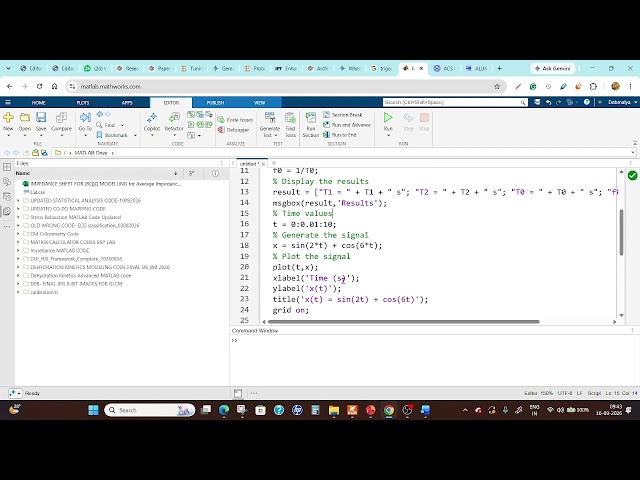
Task: Click the editor vertical scrollbar
Action: (621, 232)
